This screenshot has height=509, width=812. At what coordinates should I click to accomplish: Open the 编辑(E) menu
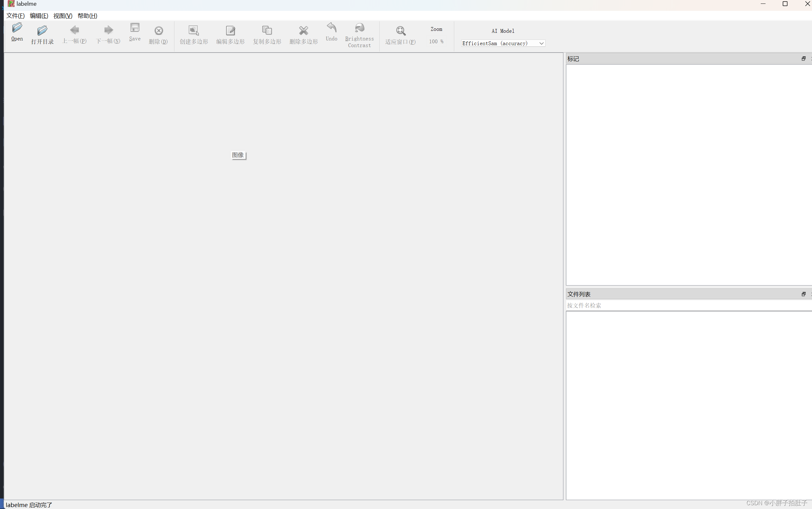click(39, 16)
